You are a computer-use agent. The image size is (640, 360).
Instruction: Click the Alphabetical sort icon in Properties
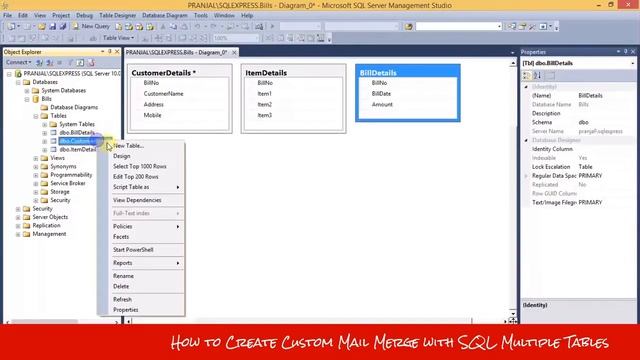pos(538,76)
